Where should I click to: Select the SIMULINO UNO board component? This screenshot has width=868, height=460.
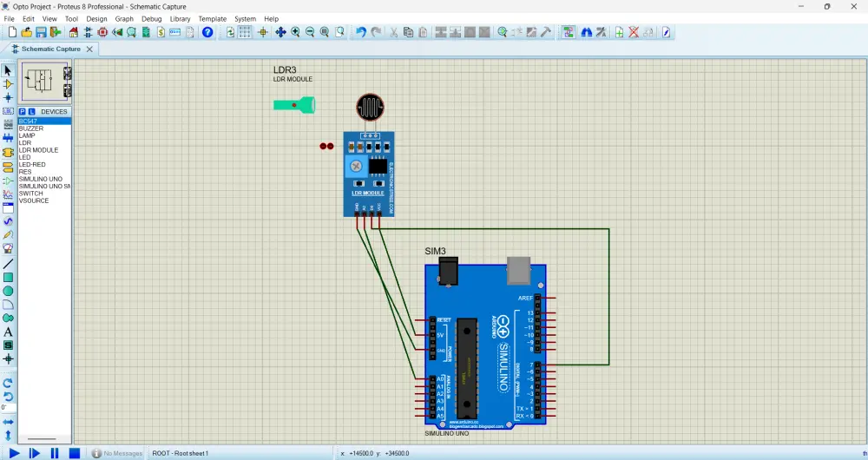(x=485, y=345)
